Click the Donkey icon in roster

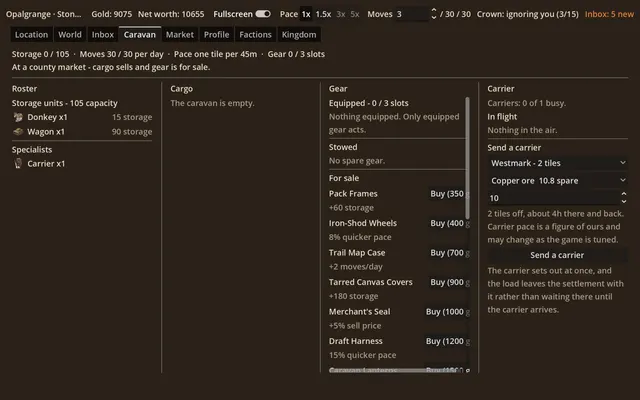[x=18, y=117]
